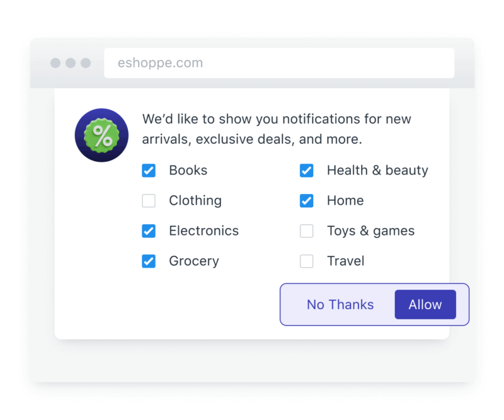
Task: Click the notification prompt message text
Action: [277, 128]
